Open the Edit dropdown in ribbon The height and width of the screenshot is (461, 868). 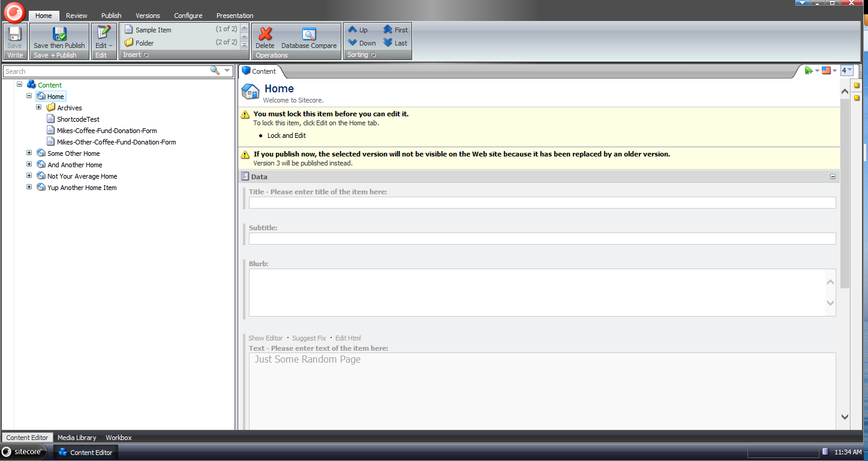pos(104,46)
